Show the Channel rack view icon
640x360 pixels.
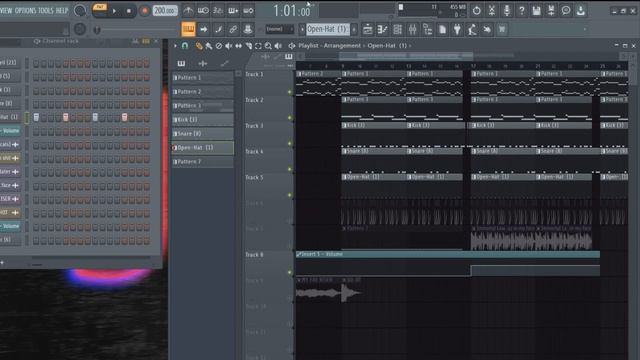point(398,29)
